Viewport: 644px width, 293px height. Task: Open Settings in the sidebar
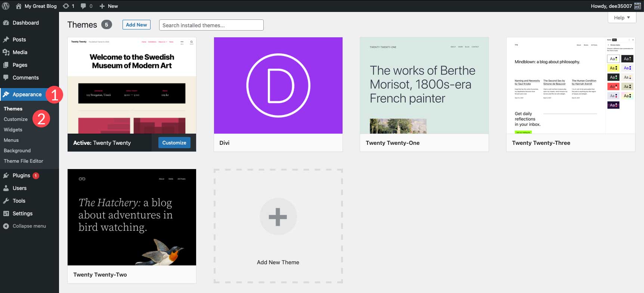tap(22, 213)
